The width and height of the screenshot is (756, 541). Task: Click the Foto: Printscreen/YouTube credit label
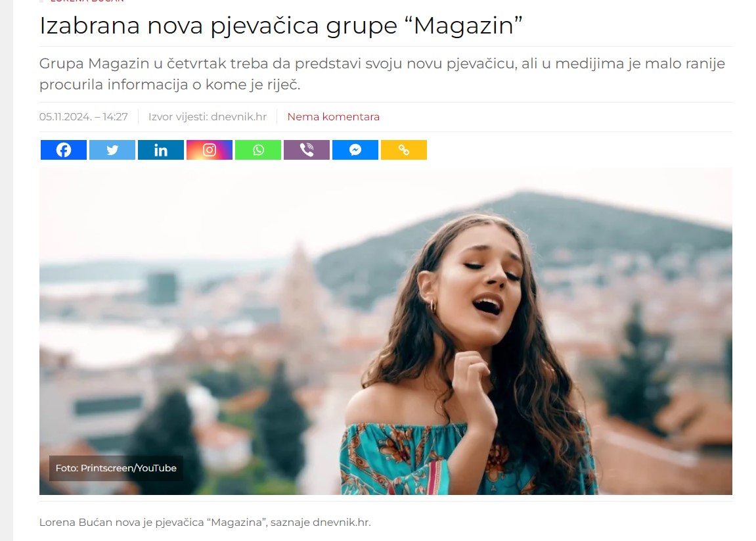[x=116, y=468]
